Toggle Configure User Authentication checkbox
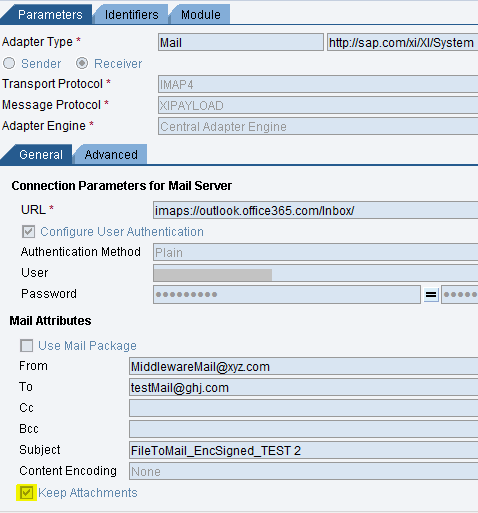Screen dimensions: 478x513 [28, 232]
